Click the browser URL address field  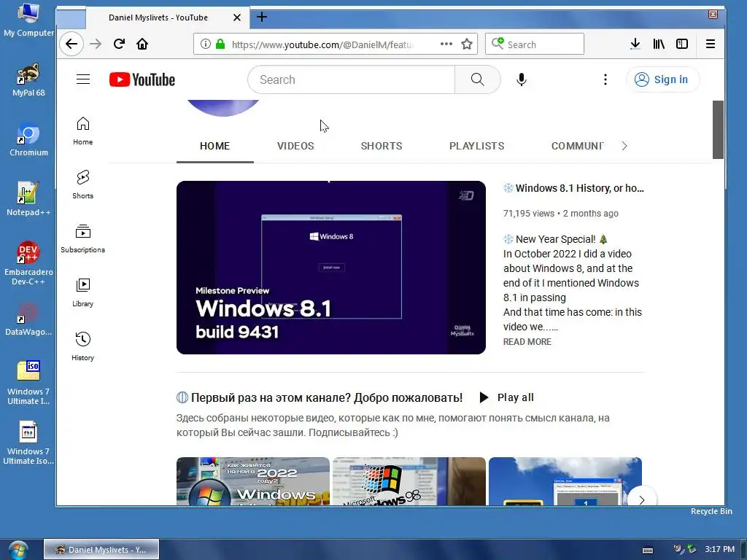point(322,44)
